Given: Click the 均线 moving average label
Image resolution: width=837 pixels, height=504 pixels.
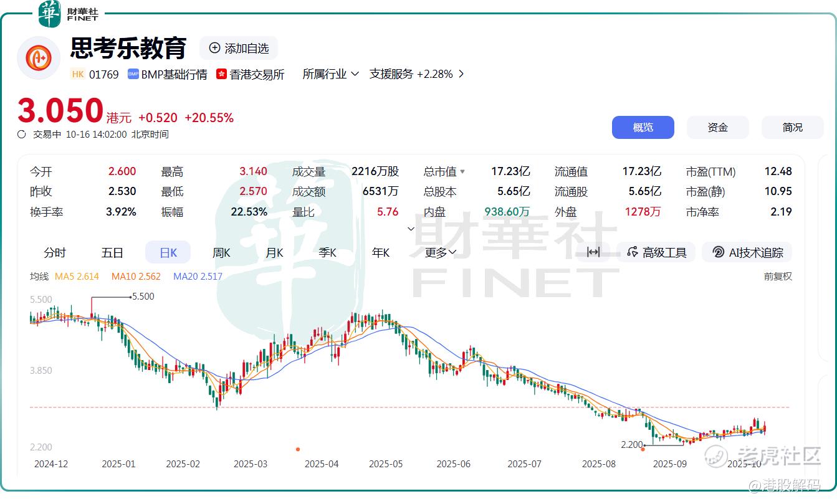Looking at the screenshot, I should pyautogui.click(x=39, y=277).
